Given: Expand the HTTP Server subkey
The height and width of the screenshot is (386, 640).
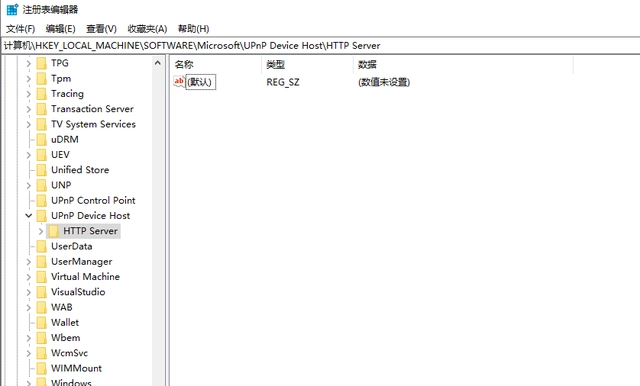Looking at the screenshot, I should pos(40,231).
